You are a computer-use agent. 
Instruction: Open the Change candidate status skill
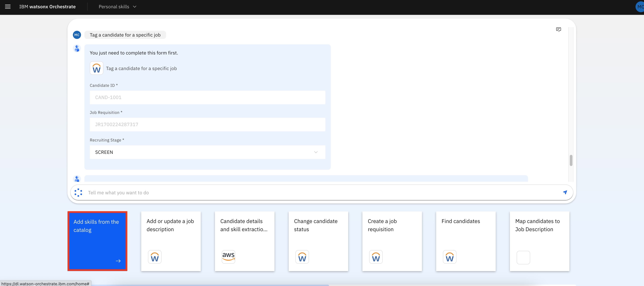click(x=318, y=241)
